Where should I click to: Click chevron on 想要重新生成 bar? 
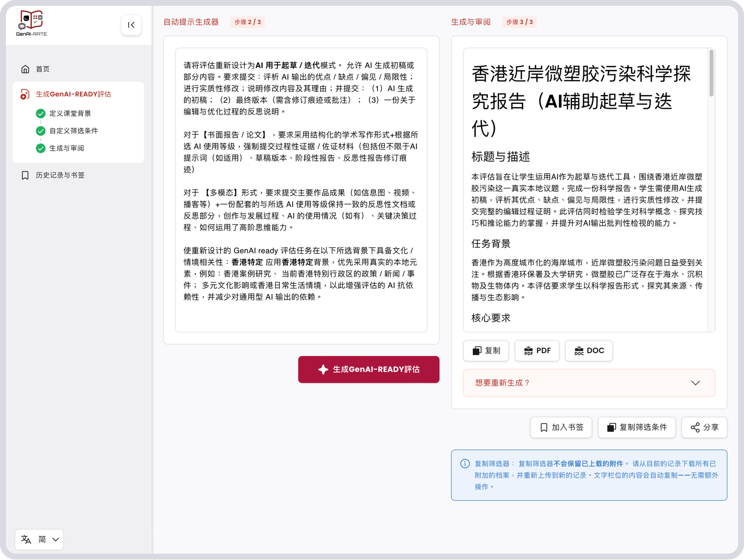[696, 383]
